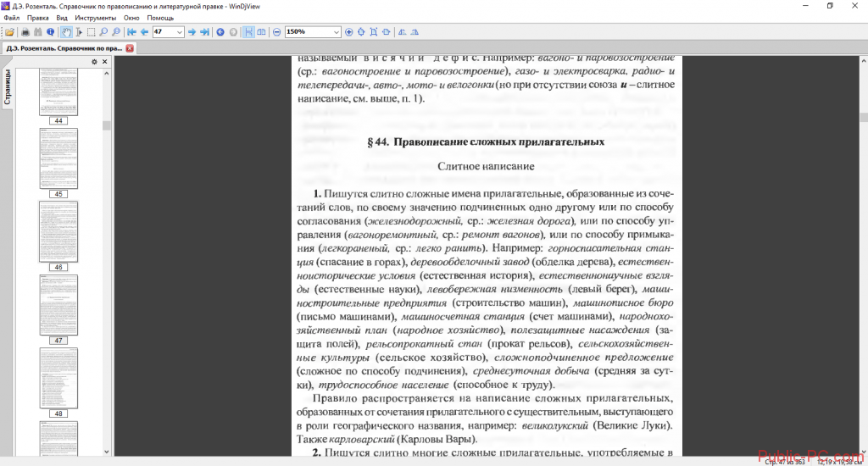Click the Actual size zoom icon
Image resolution: width=868 pixels, height=466 pixels.
[386, 32]
